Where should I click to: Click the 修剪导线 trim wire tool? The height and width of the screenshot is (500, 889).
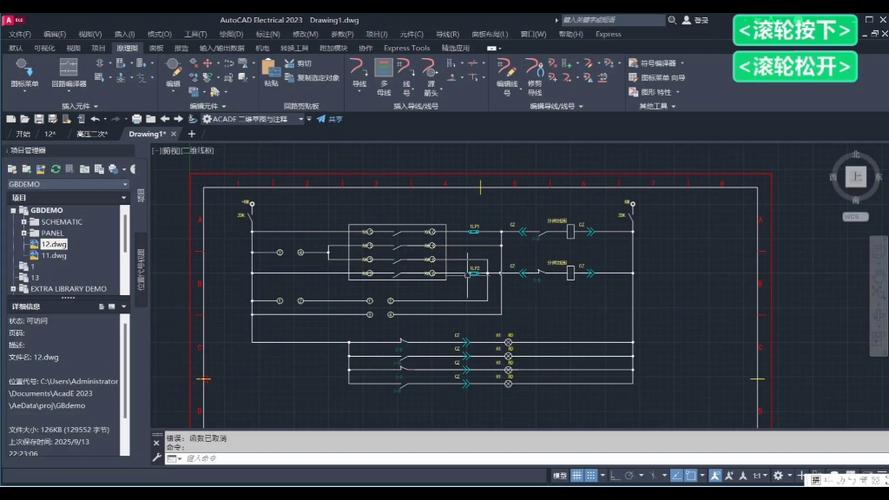[534, 77]
